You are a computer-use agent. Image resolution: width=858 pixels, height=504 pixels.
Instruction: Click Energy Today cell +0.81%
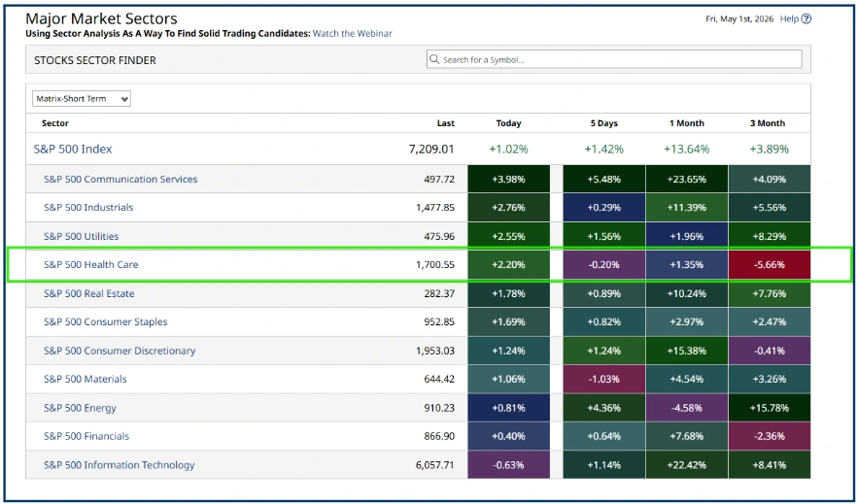coord(508,408)
